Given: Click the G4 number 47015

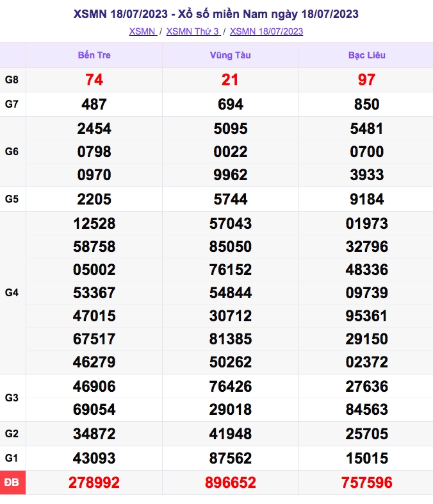Looking at the screenshot, I should tap(94, 316).
